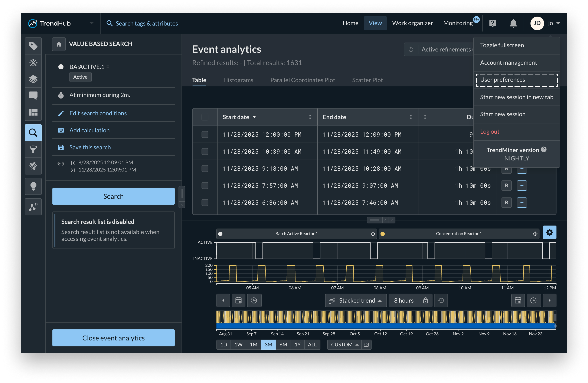Image resolution: width=588 pixels, height=383 pixels.
Task: Open the Tags panel in the sidebar
Action: [33, 46]
